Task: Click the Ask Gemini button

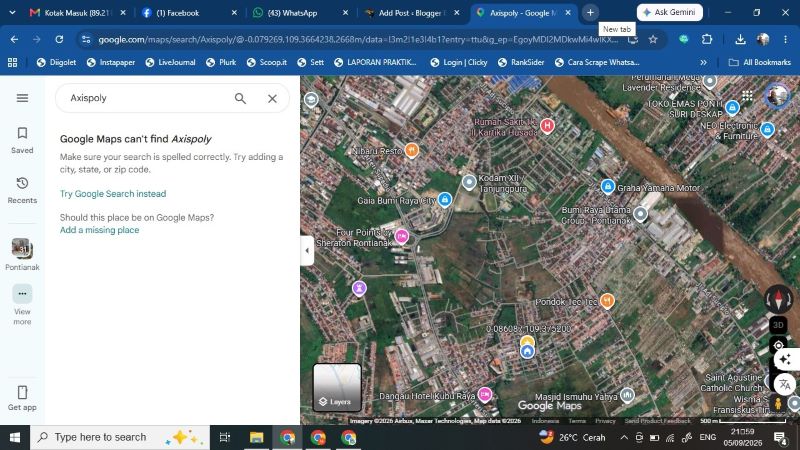Action: 669,12
